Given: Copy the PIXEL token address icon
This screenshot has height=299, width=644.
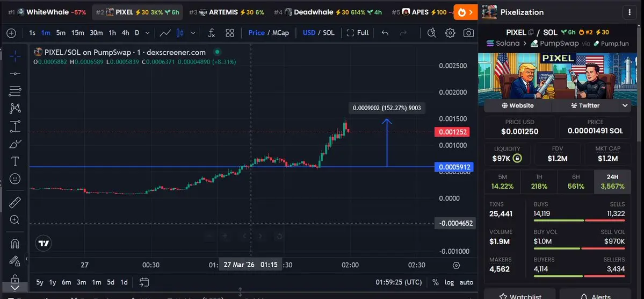Looking at the screenshot, I should [x=531, y=32].
